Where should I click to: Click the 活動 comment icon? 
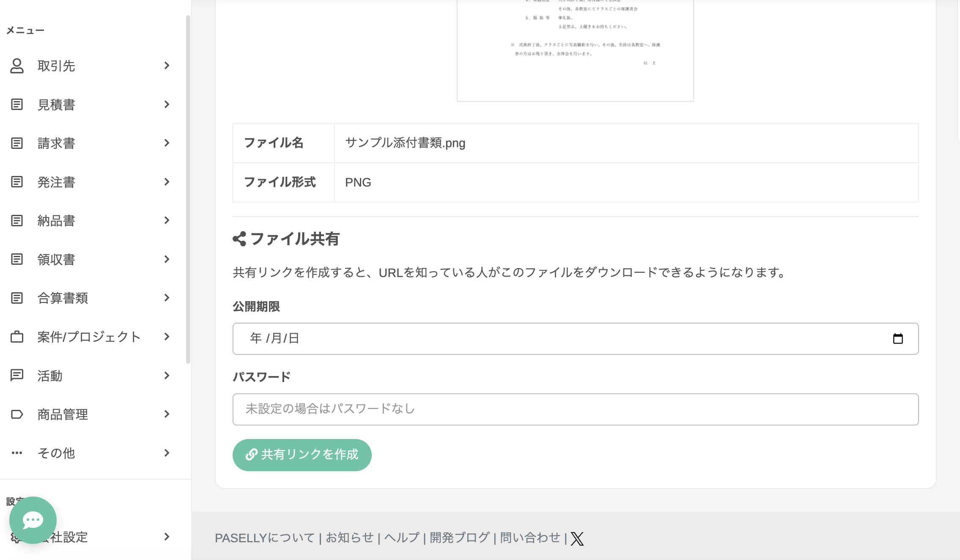click(x=17, y=376)
